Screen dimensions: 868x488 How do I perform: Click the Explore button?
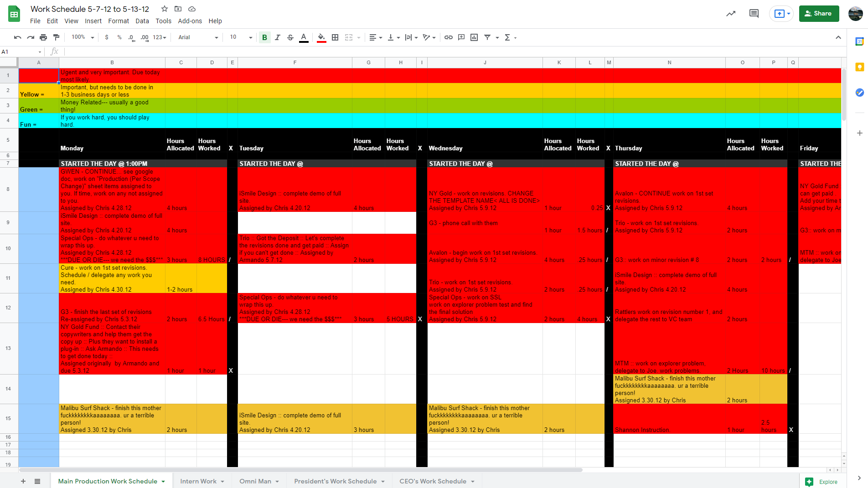tap(821, 482)
